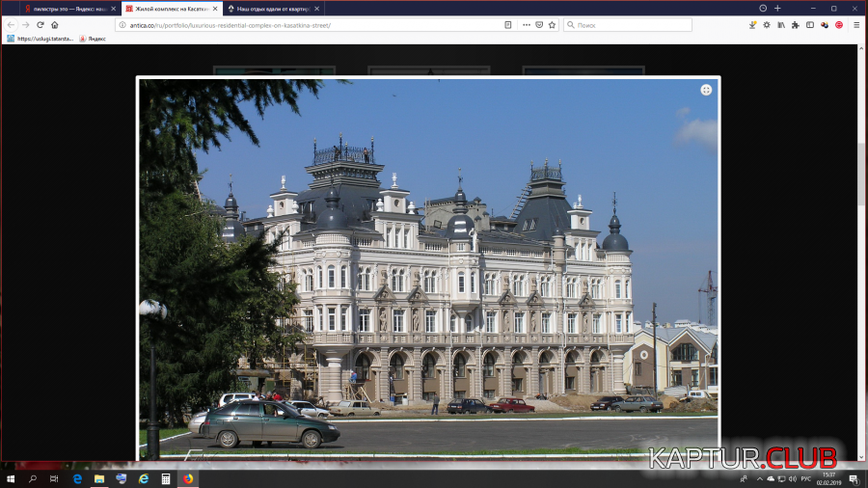This screenshot has width=868, height=488.
Task: Click the building photo in the lightbox
Action: pyautogui.click(x=428, y=269)
